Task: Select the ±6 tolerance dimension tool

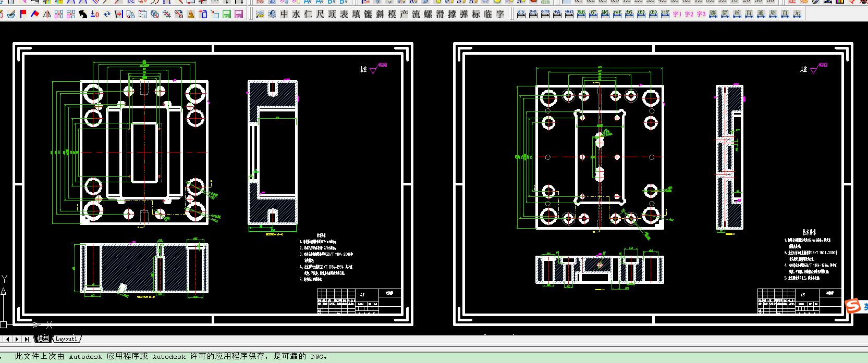Action: 629,14
